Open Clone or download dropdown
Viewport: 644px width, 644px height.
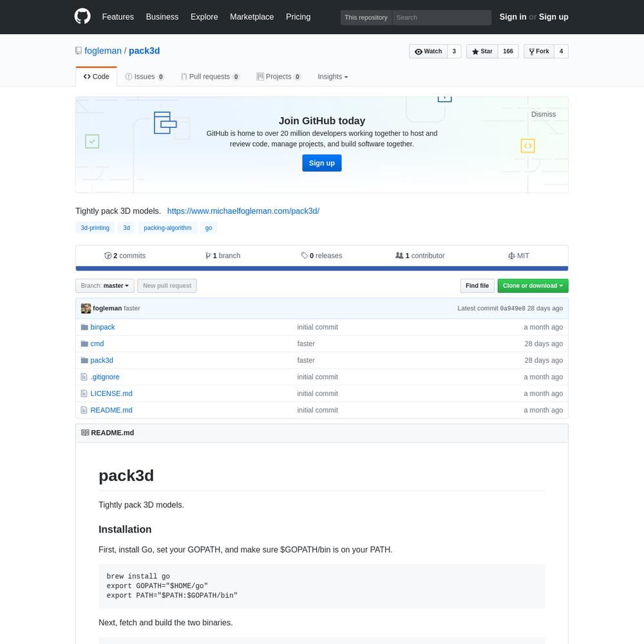coord(533,286)
